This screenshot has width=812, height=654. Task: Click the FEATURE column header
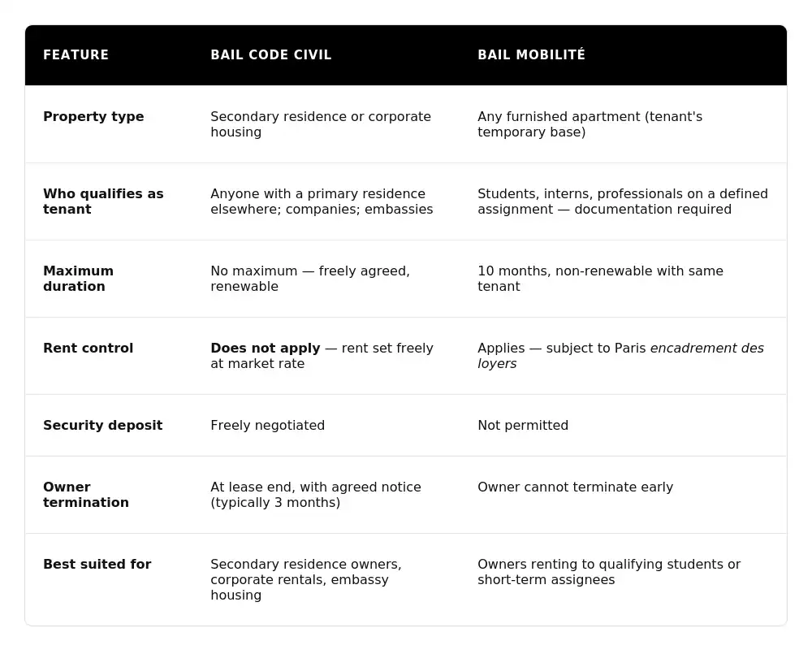pos(76,55)
